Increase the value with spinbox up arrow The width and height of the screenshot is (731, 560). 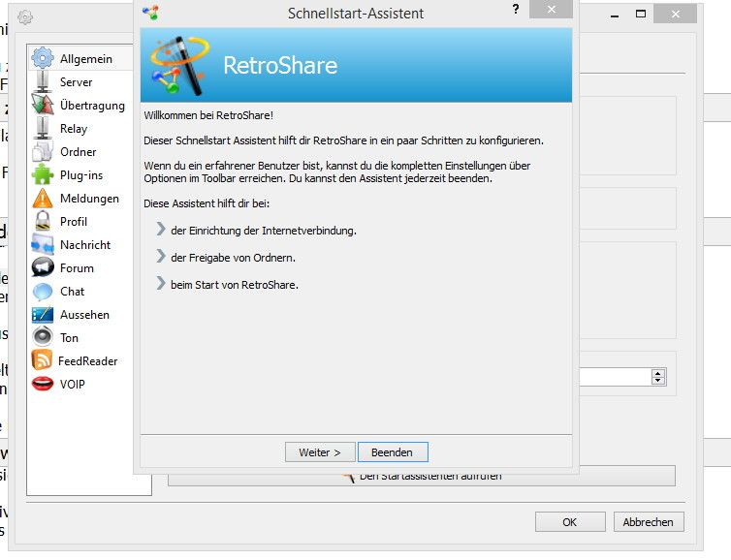click(x=658, y=373)
